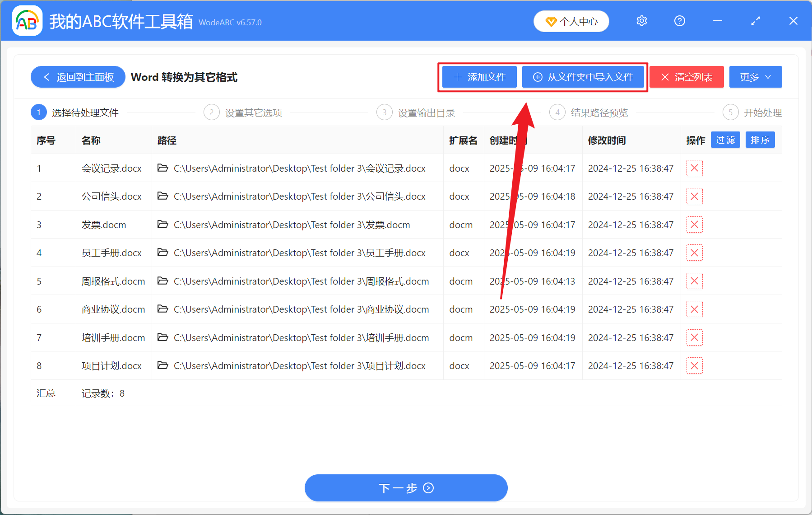Click the 过滤 filter button
Screen dimensions: 812x515
[725, 140]
